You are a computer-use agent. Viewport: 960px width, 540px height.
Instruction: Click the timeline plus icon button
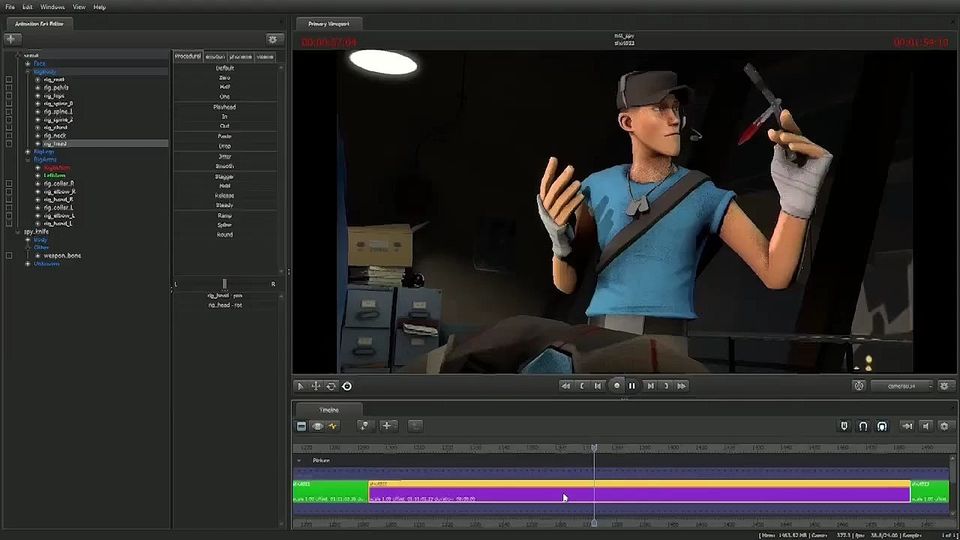(387, 426)
